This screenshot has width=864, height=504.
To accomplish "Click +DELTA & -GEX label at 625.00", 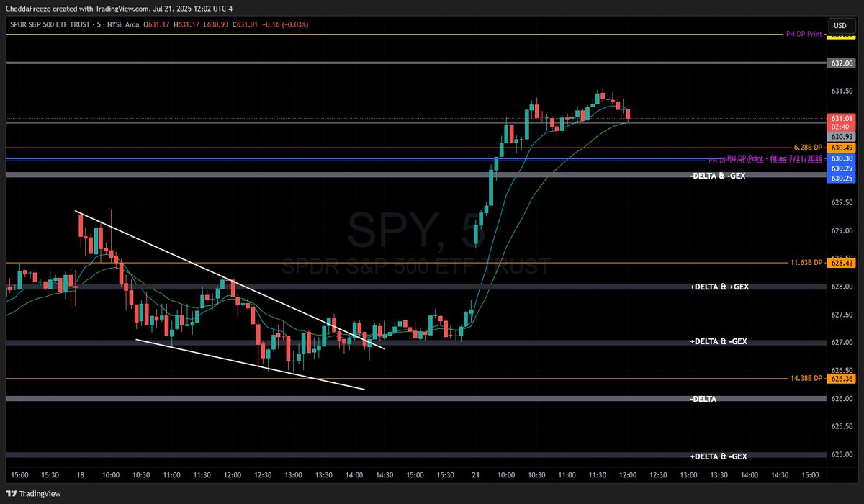I will 719,456.
